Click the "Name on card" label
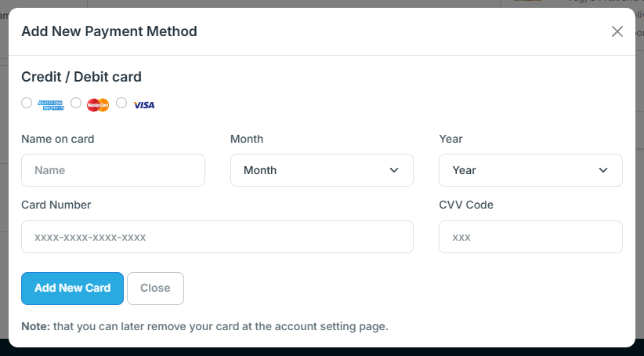This screenshot has width=644, height=356. 58,139
